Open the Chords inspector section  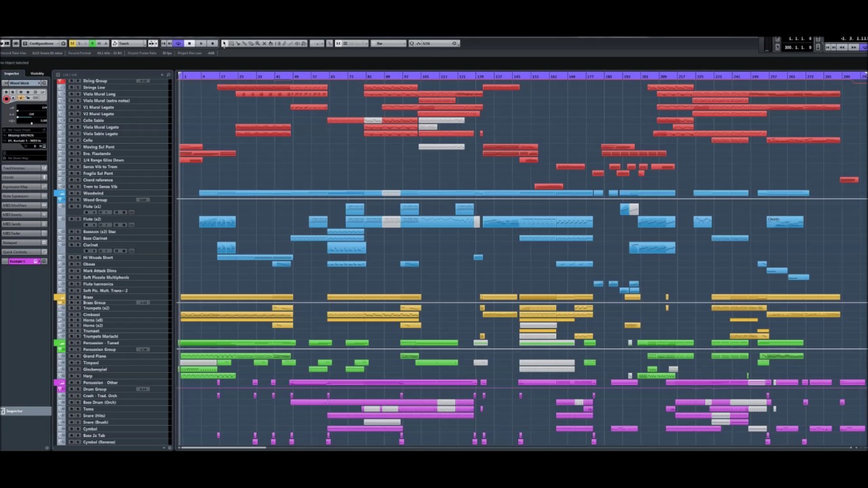[24, 177]
